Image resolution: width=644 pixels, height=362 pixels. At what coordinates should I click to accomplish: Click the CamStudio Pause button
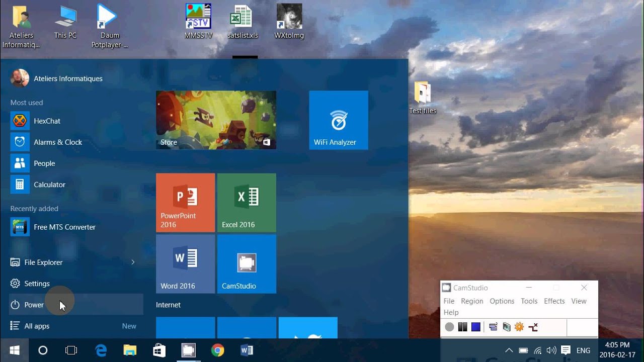tap(462, 327)
